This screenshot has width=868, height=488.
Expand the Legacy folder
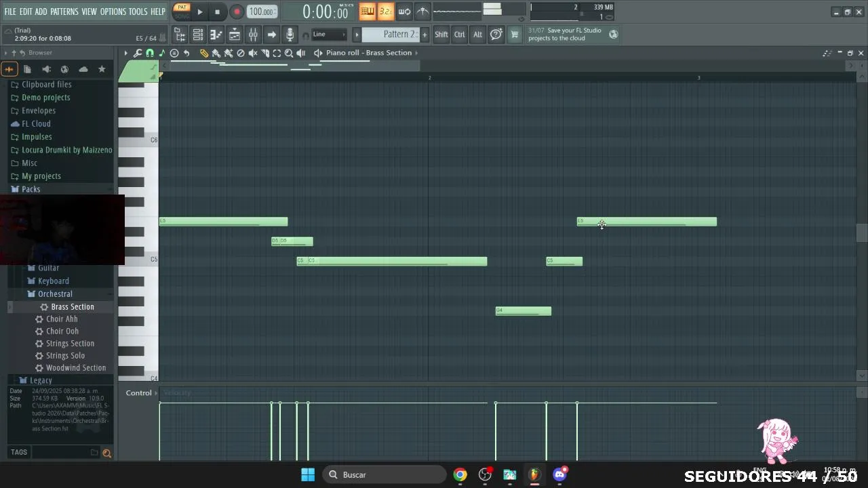(x=41, y=380)
